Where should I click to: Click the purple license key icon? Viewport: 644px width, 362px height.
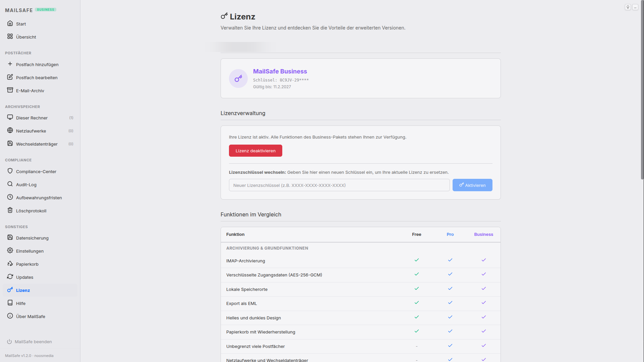coord(238,78)
